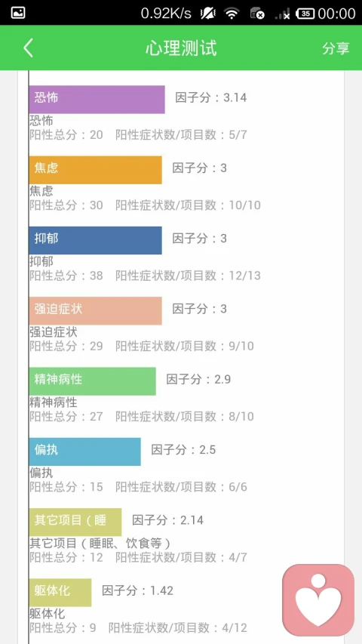Select the dark blue 抑郁 bar
This screenshot has width=362, height=644.
tap(95, 240)
